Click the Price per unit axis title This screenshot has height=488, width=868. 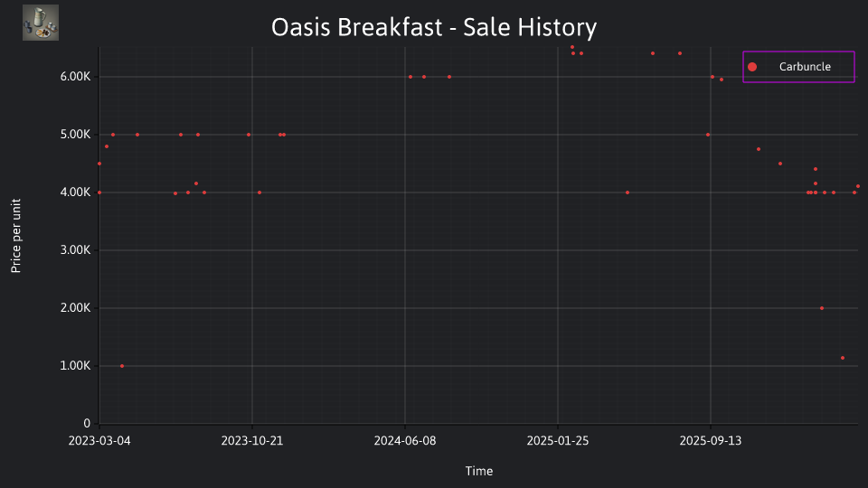click(15, 236)
